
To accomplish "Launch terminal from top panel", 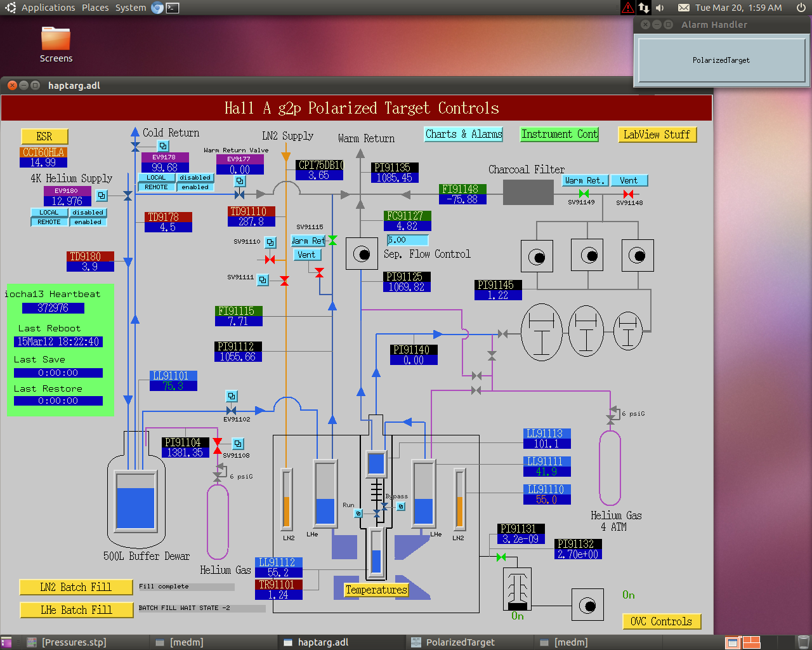I will pyautogui.click(x=173, y=8).
